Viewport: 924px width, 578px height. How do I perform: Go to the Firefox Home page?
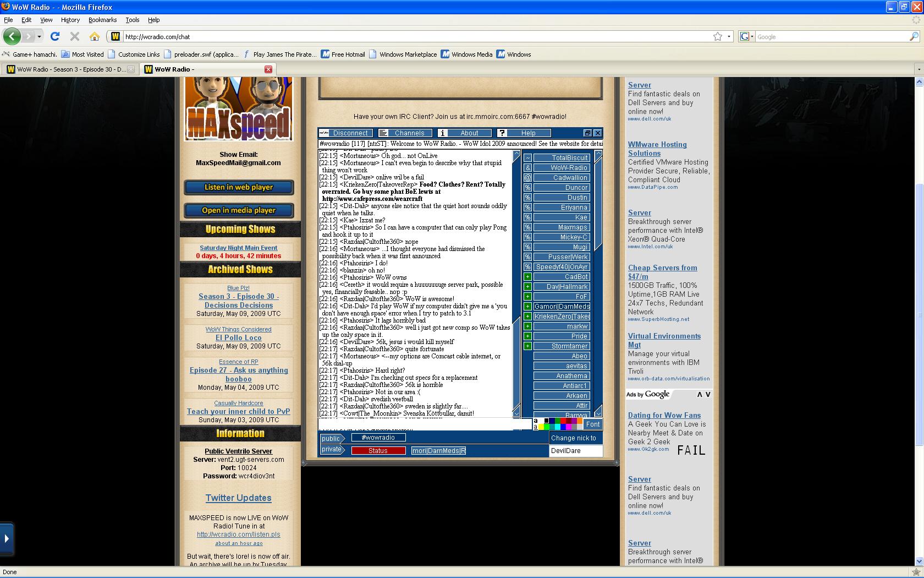pos(95,36)
